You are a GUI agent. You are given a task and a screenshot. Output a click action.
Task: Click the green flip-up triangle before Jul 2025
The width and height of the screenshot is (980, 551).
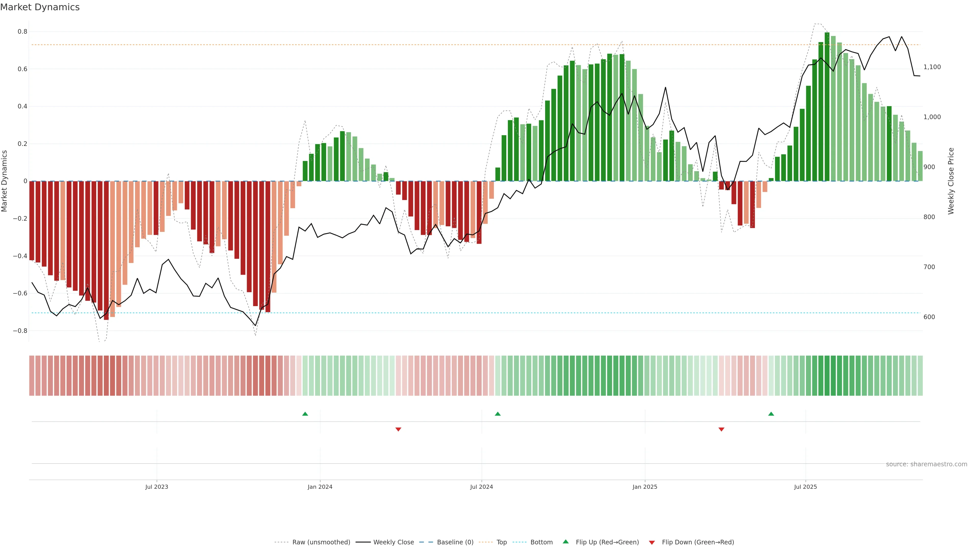tap(771, 414)
